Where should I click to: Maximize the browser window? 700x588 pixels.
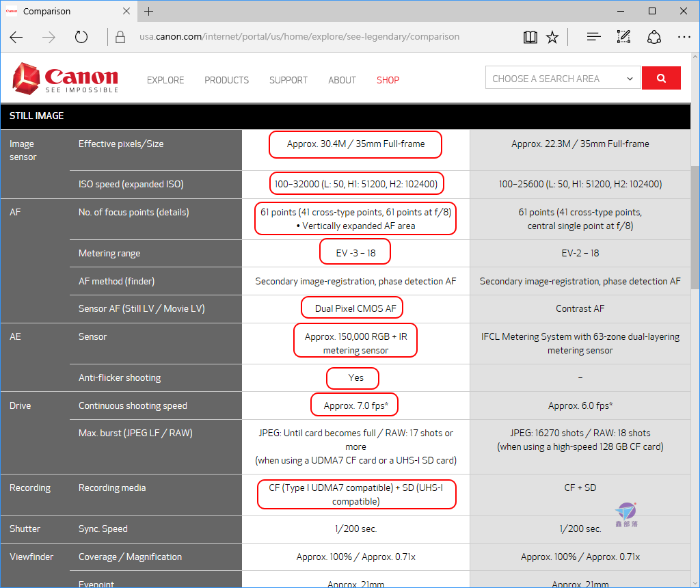(x=651, y=11)
